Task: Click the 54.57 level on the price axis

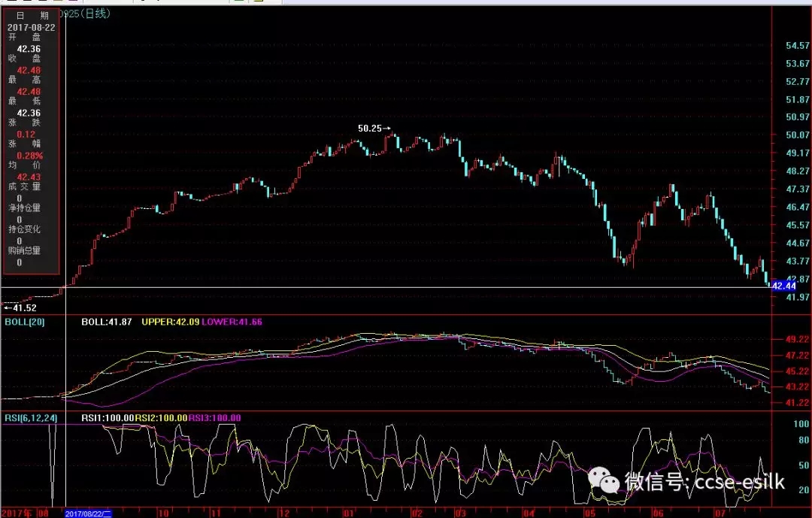Action: tap(797, 46)
